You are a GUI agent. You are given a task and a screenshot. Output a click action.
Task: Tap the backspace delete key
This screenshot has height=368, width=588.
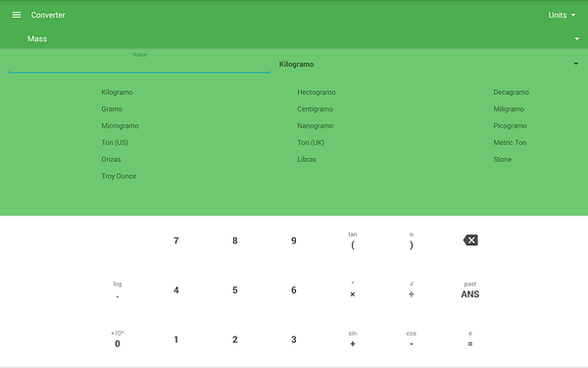click(470, 240)
